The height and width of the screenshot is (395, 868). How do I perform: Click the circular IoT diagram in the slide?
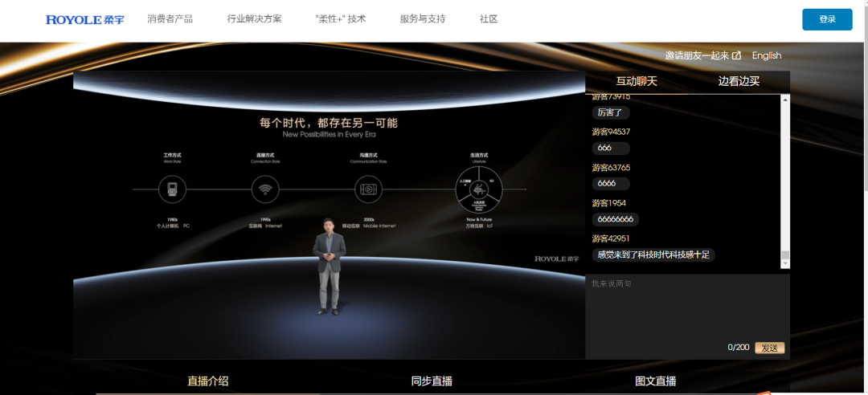pos(479,189)
